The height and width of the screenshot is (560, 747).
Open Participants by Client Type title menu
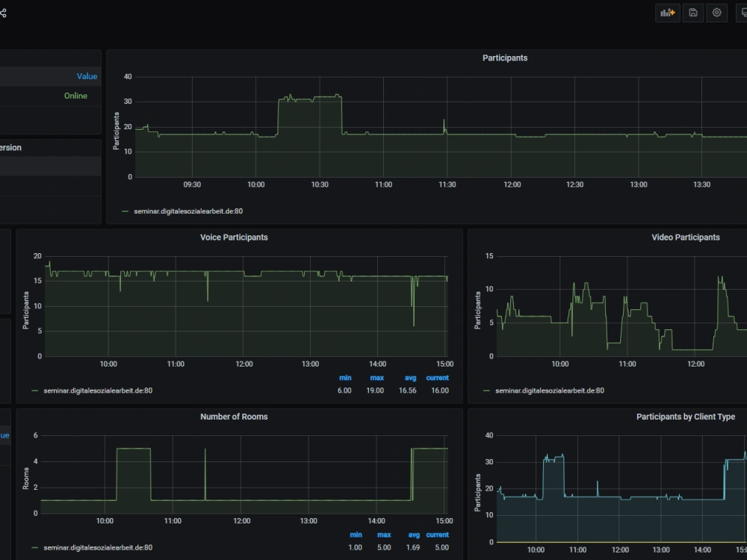click(x=686, y=417)
